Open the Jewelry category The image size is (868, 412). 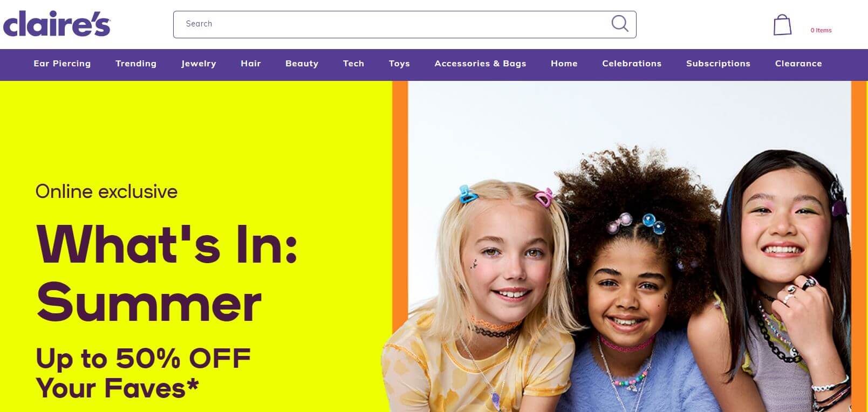[199, 64]
